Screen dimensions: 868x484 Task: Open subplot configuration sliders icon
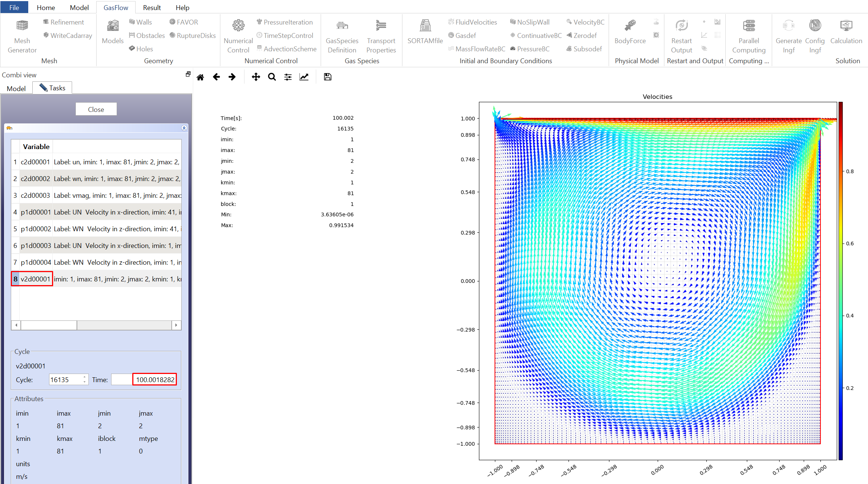point(288,77)
